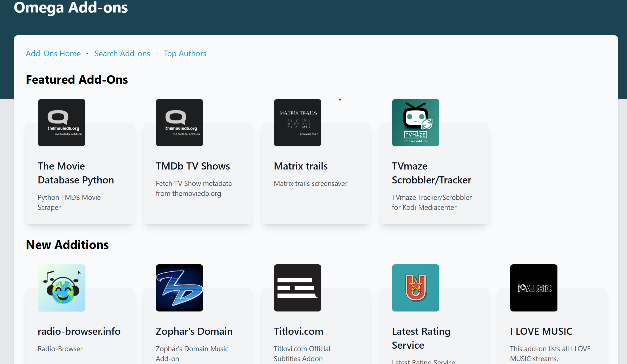Select the I LOVE MUSIC black icon
Viewport: 627px width, 364px height.
(534, 288)
